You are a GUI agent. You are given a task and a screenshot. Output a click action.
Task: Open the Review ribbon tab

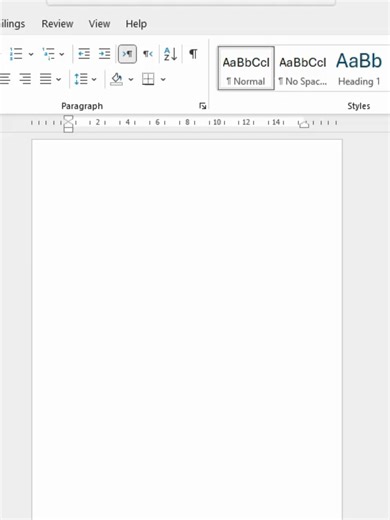57,24
